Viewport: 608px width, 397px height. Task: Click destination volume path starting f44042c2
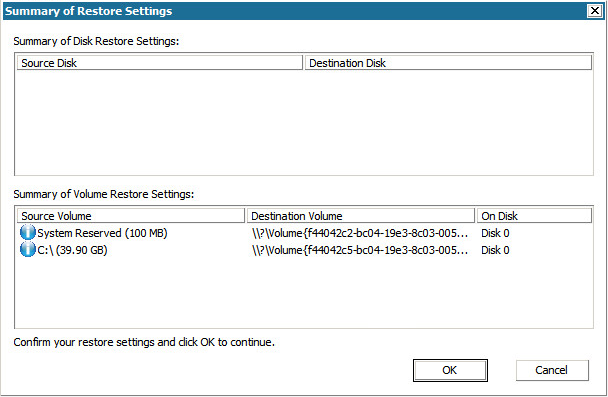tap(360, 233)
